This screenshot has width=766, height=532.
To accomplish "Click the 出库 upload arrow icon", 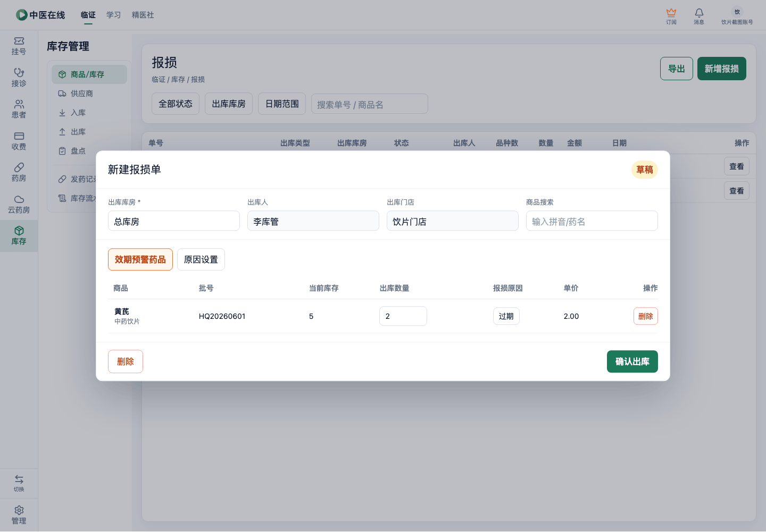I will (62, 132).
